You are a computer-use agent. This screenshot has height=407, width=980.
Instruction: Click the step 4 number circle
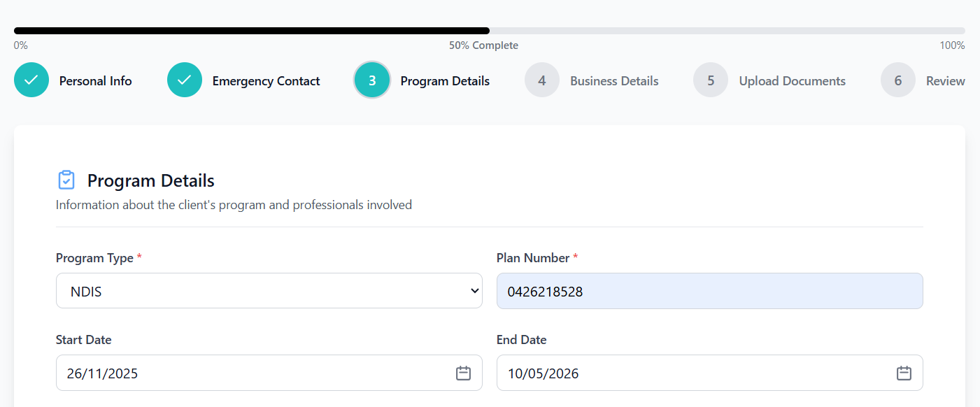click(542, 80)
